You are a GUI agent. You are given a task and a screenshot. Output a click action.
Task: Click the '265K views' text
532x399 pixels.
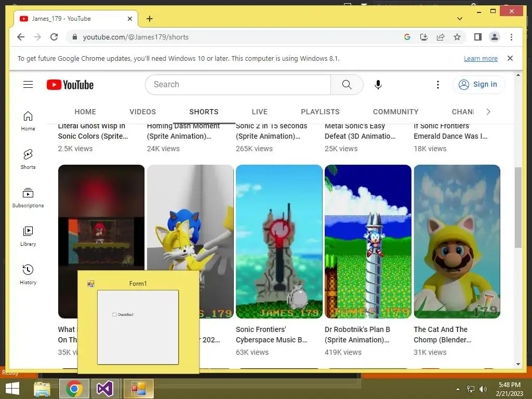[x=254, y=149]
